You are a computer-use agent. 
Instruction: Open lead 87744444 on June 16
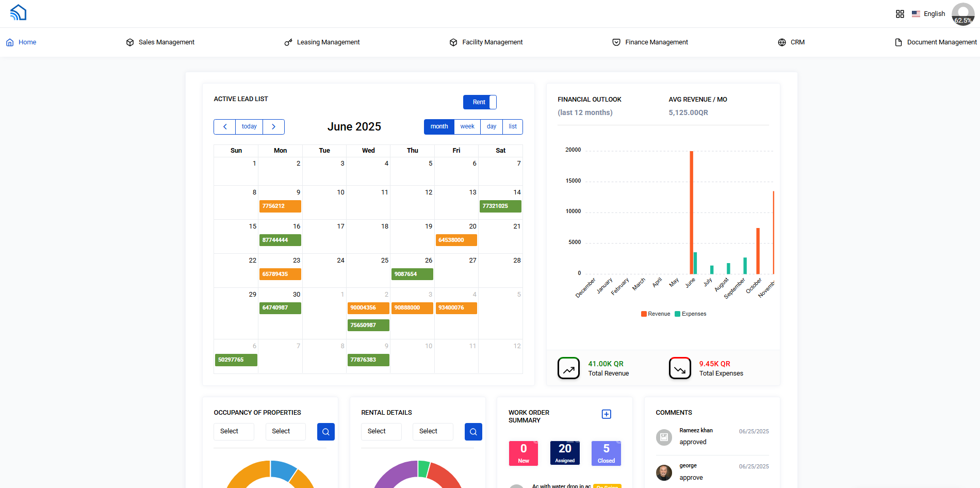280,240
